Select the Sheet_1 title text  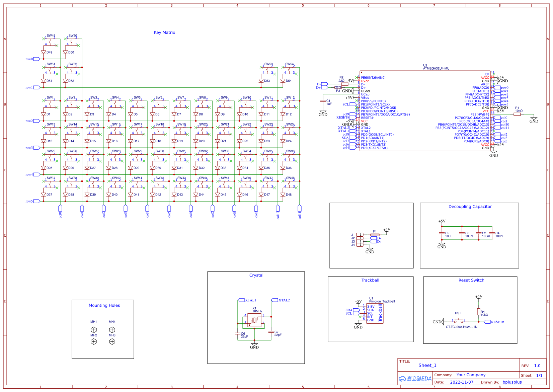coord(427,365)
